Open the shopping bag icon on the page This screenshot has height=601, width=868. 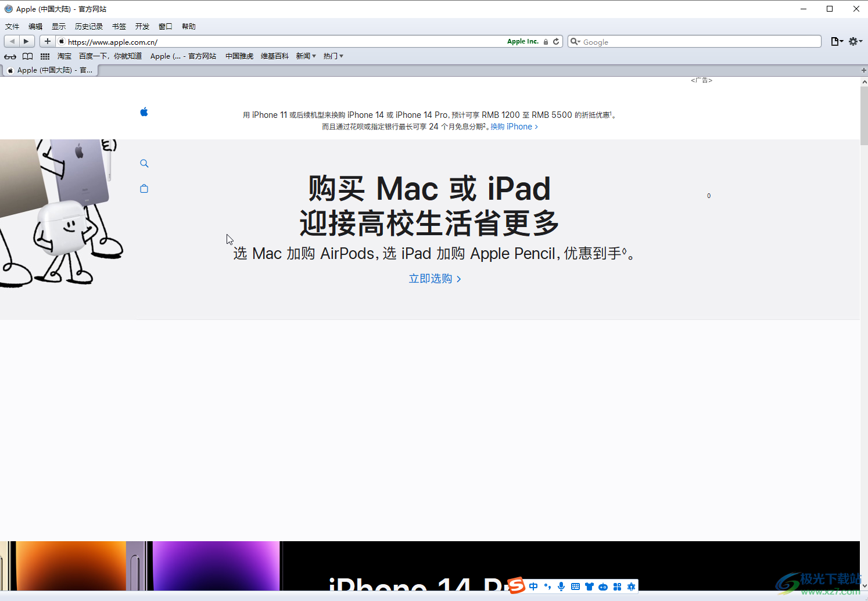tap(144, 188)
